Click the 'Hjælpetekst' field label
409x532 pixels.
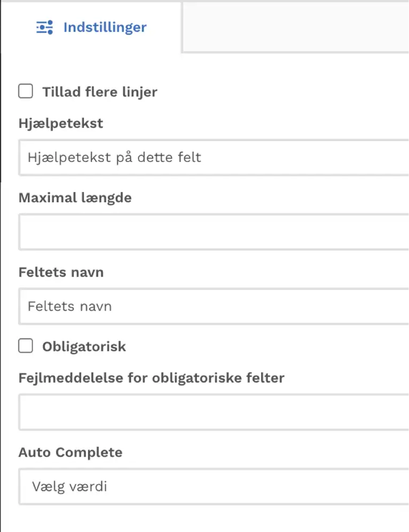pyautogui.click(x=61, y=124)
